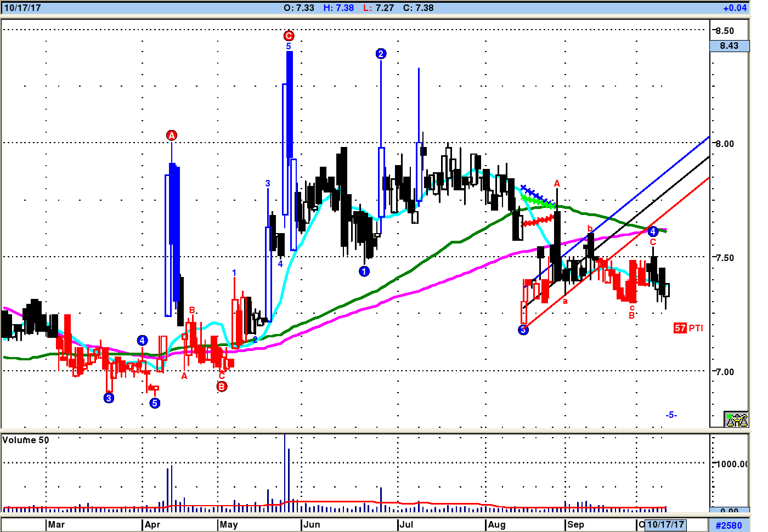Select the blue -5- projected wave label
Screen dimensions: 768x532
(671, 415)
